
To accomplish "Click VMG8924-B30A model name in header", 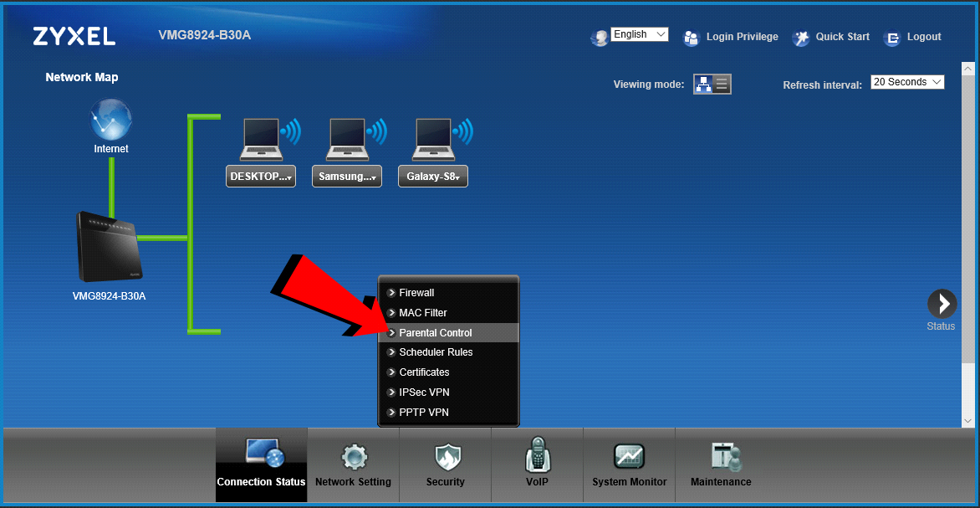I will [x=205, y=34].
